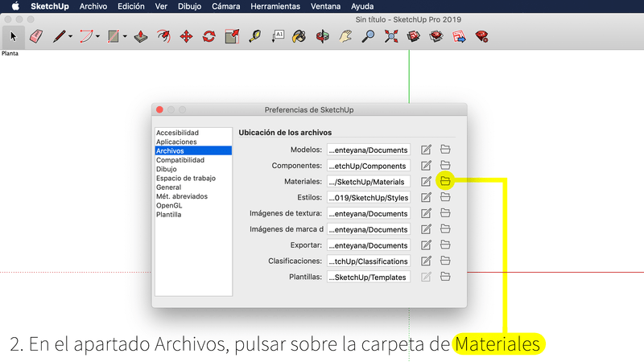This screenshot has width=644, height=362.
Task: Select the Orbit tool
Action: click(323, 36)
